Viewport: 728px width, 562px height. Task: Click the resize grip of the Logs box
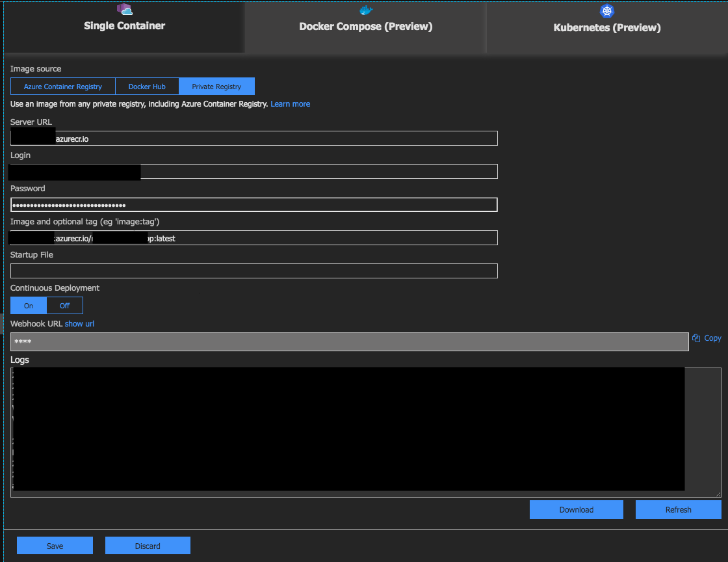coord(718,494)
